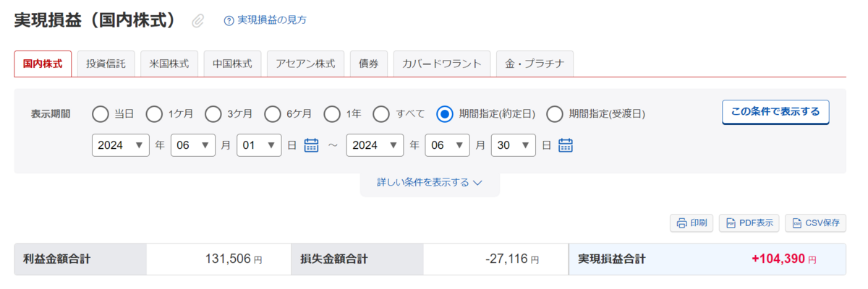This screenshot has height=289, width=868.
Task: Click the paperclip icon beside the title
Action: pos(197,21)
